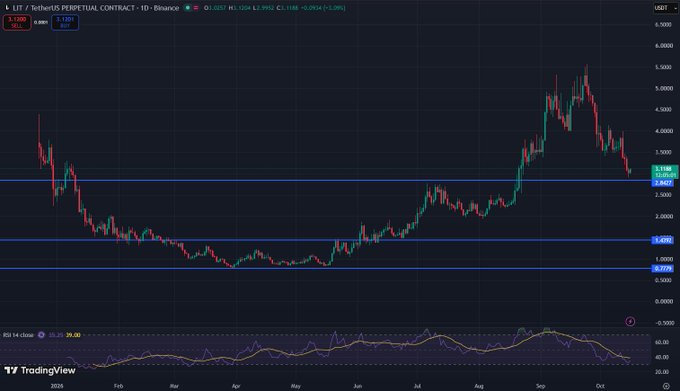Click the Aug label on time axis
The image size is (680, 391).
click(479, 386)
